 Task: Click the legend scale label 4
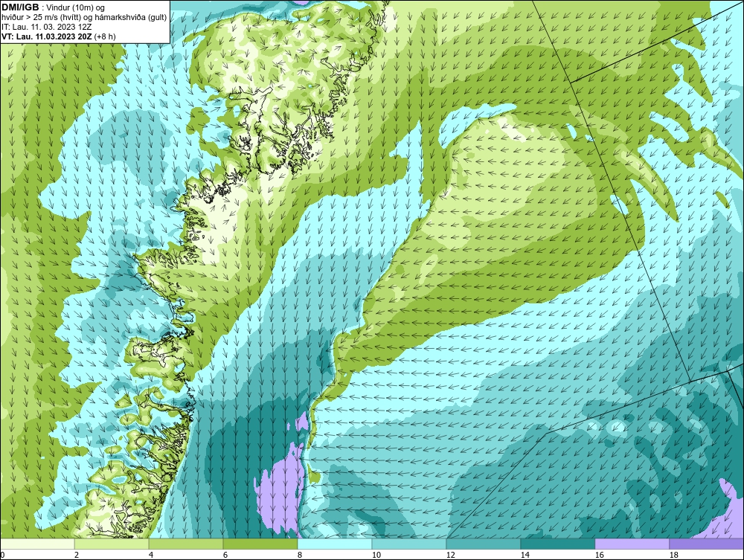click(x=151, y=555)
